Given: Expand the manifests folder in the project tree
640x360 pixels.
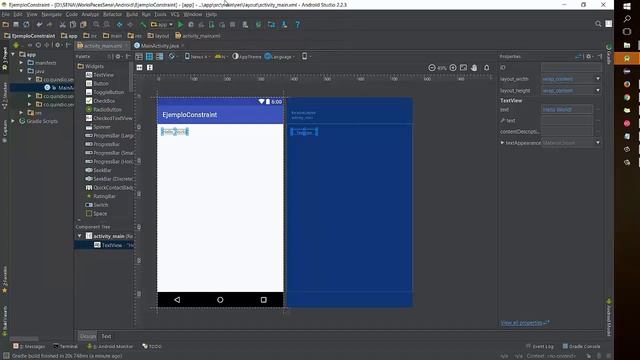Looking at the screenshot, I should pyautogui.click(x=21, y=62).
